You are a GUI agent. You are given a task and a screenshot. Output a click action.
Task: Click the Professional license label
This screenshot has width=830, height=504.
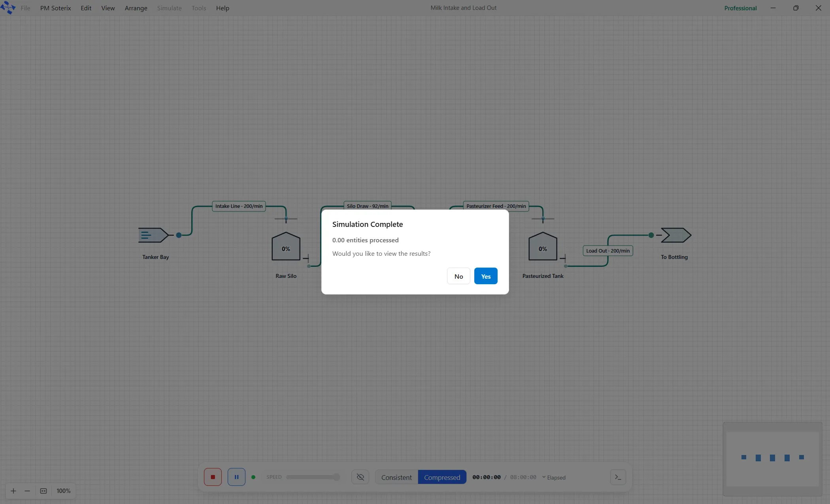click(x=740, y=8)
